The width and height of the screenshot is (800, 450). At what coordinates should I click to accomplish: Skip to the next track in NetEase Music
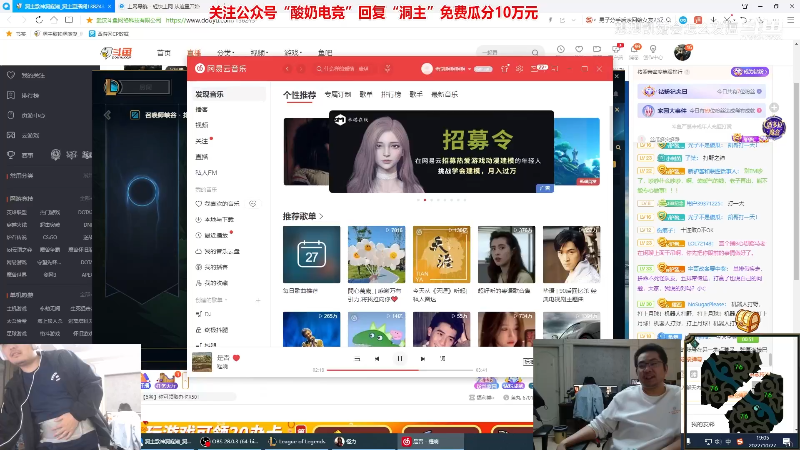tap(422, 359)
